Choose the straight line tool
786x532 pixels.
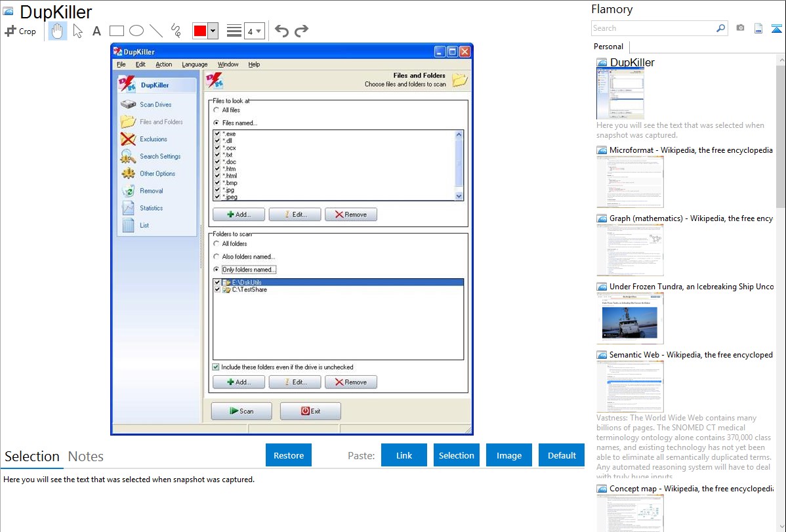tap(156, 31)
